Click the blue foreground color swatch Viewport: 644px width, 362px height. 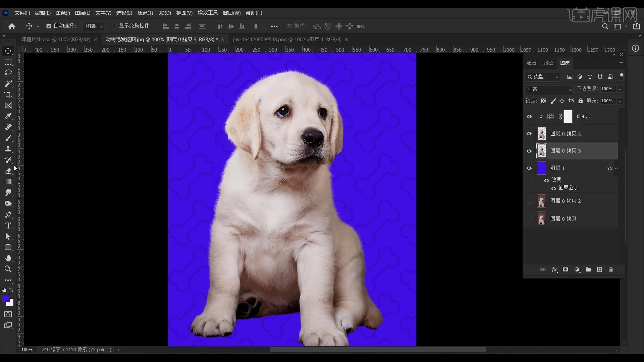point(5,298)
